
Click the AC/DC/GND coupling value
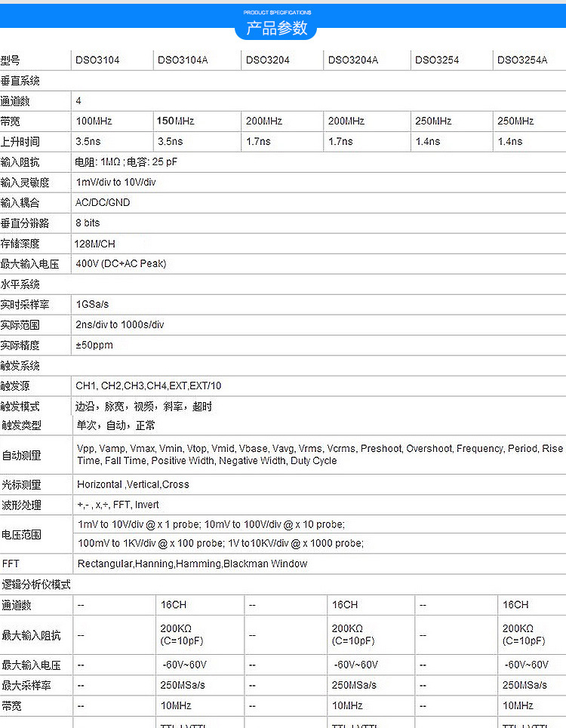(x=103, y=203)
